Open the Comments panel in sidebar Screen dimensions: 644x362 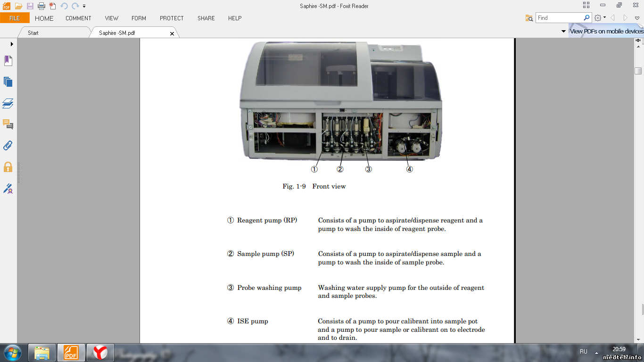pos(8,124)
